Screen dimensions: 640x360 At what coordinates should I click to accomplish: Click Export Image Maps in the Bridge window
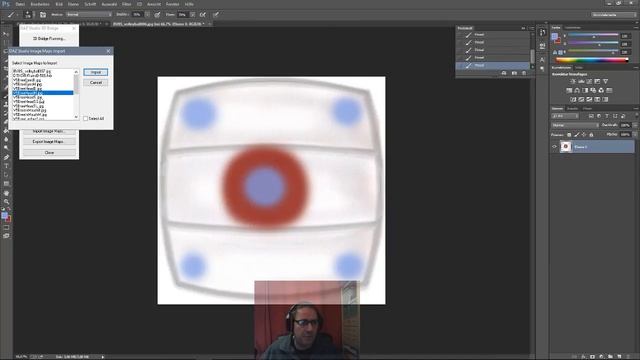(x=49, y=142)
